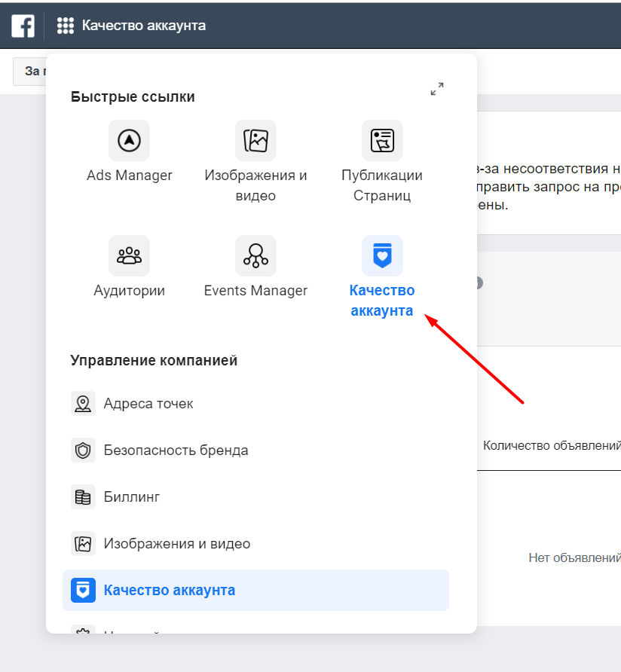Viewport: 621px width, 672px height.
Task: Open Изображения и видео shortcut tile
Action: click(255, 141)
